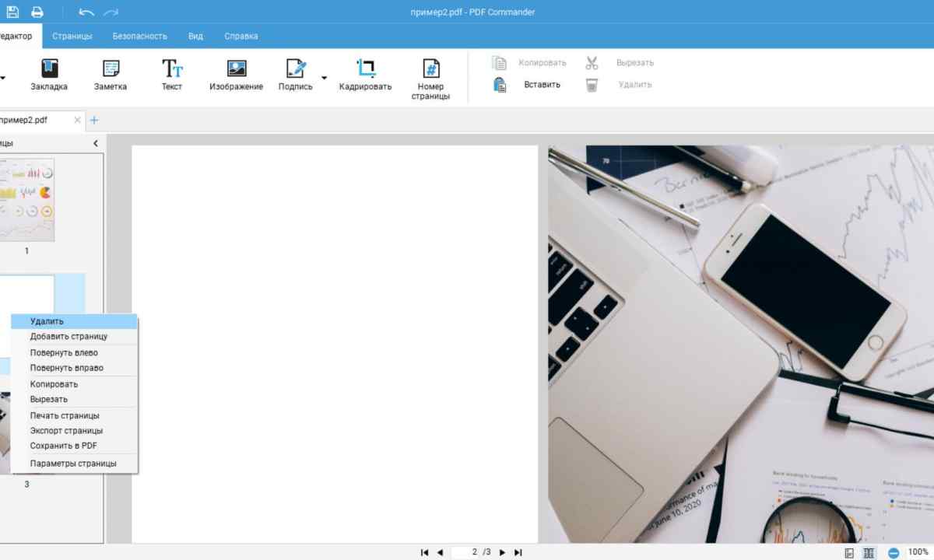Image resolution: width=934 pixels, height=560 pixels.
Task: Select Повернуть вправо from context menu
Action: pyautogui.click(x=66, y=368)
